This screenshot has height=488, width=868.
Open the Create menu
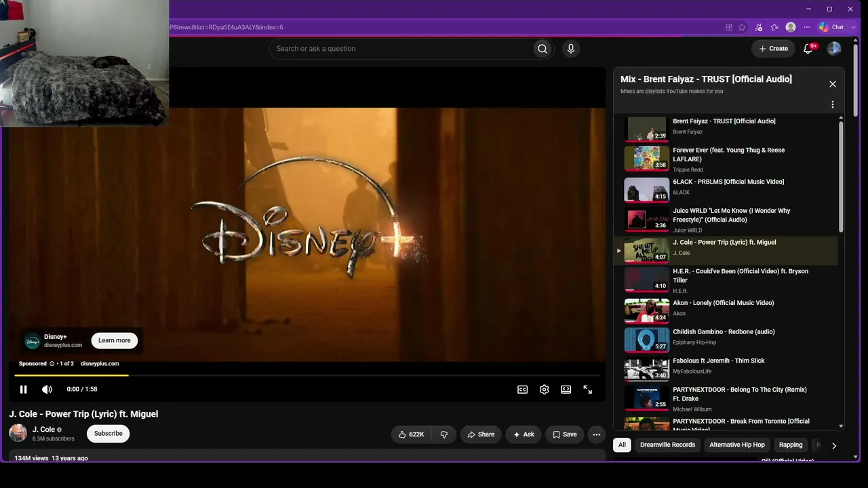[773, 49]
